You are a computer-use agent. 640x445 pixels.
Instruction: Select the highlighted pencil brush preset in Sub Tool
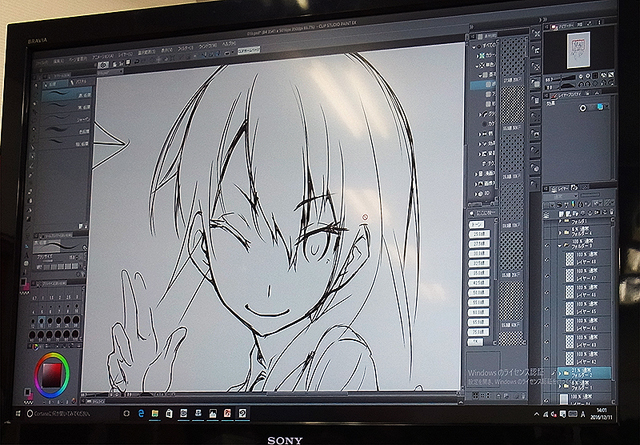coord(66,94)
